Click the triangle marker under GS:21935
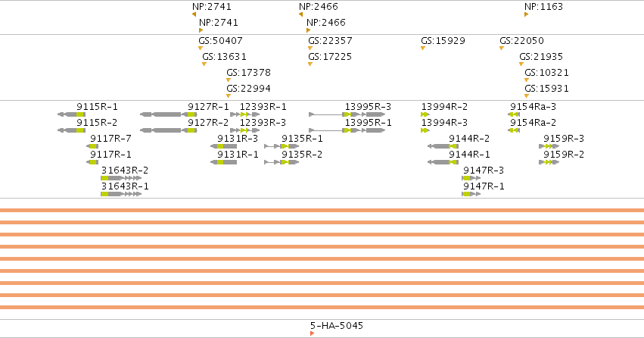The height and width of the screenshot is (338, 644). (x=521, y=64)
